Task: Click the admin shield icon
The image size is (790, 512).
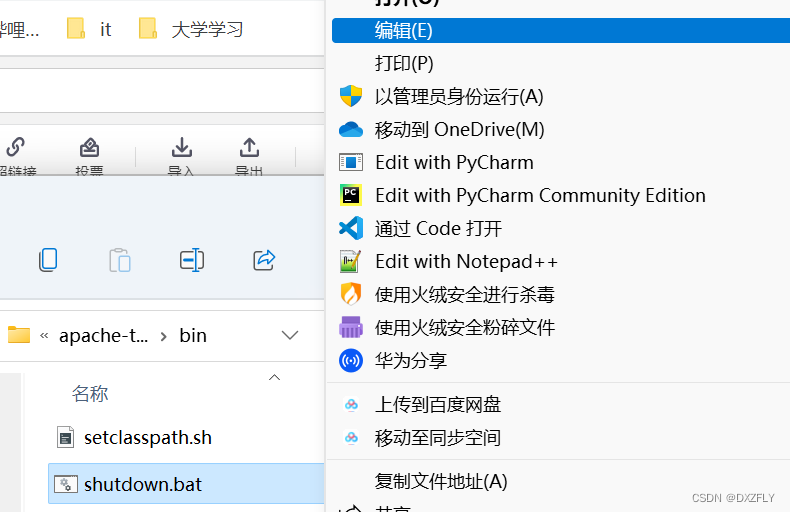Action: (351, 96)
